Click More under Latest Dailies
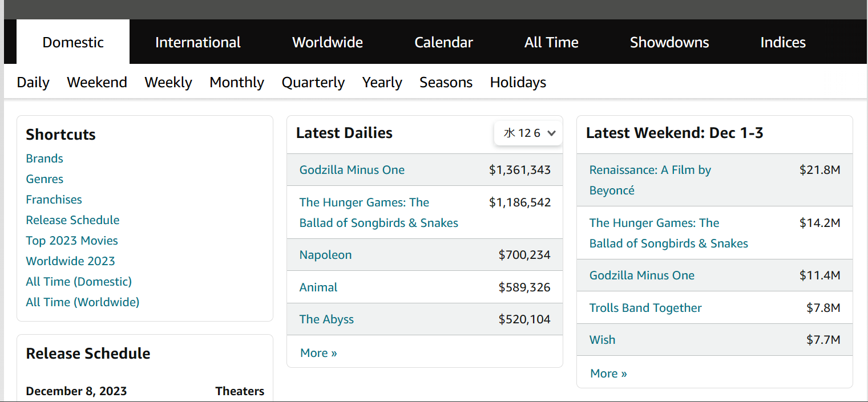The width and height of the screenshot is (868, 402). (x=318, y=353)
